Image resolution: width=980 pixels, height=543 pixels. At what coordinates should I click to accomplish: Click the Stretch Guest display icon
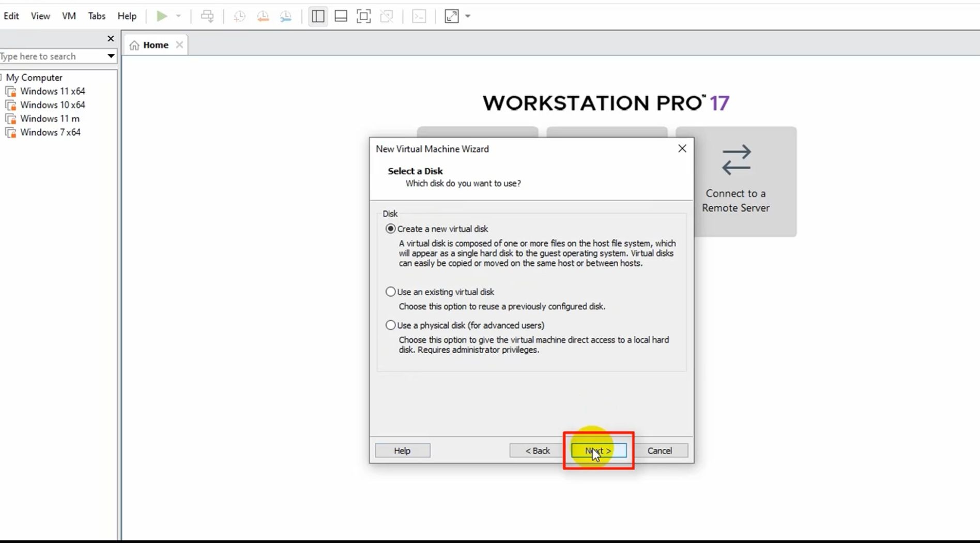(x=452, y=16)
